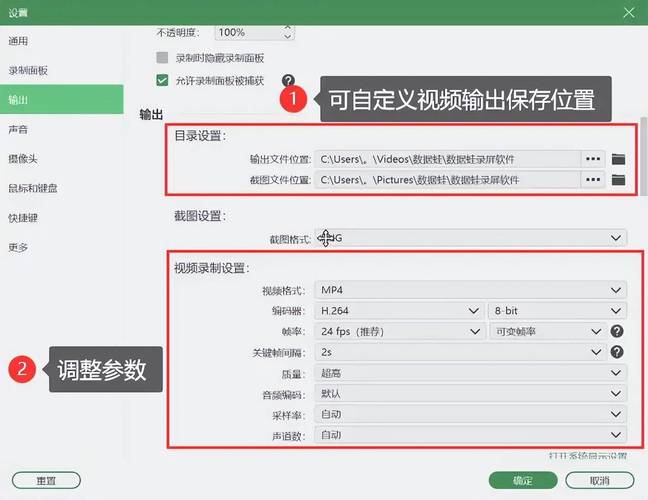The height and width of the screenshot is (500, 648).
Task: Open the sample rate dropdown set to 自动
Action: point(471,414)
